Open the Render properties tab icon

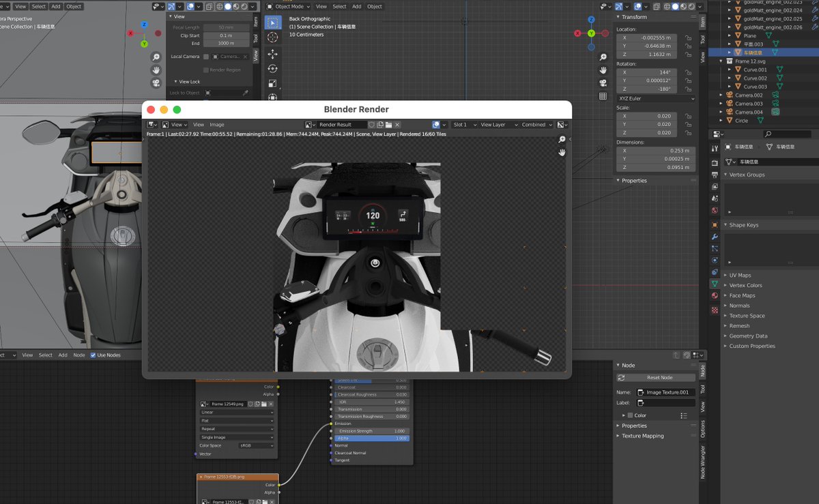click(x=715, y=163)
